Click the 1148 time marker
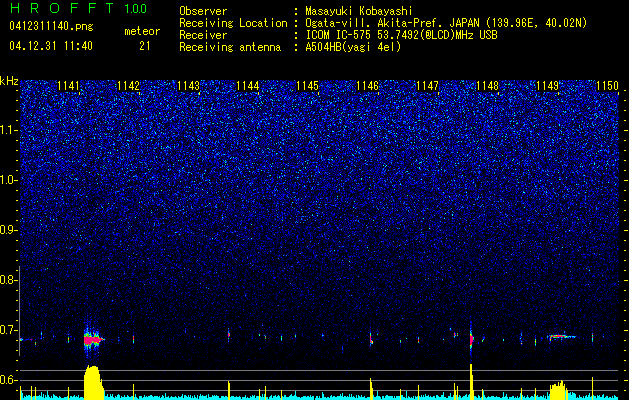The image size is (629, 400). (487, 86)
